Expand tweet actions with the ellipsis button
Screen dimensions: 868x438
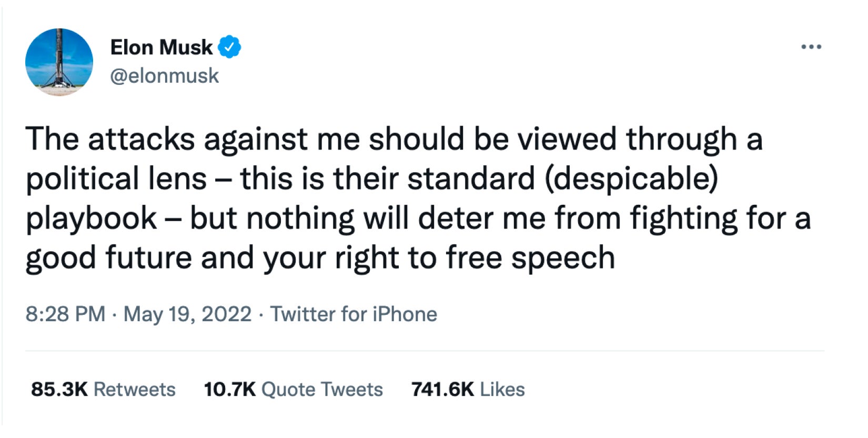[x=811, y=46]
